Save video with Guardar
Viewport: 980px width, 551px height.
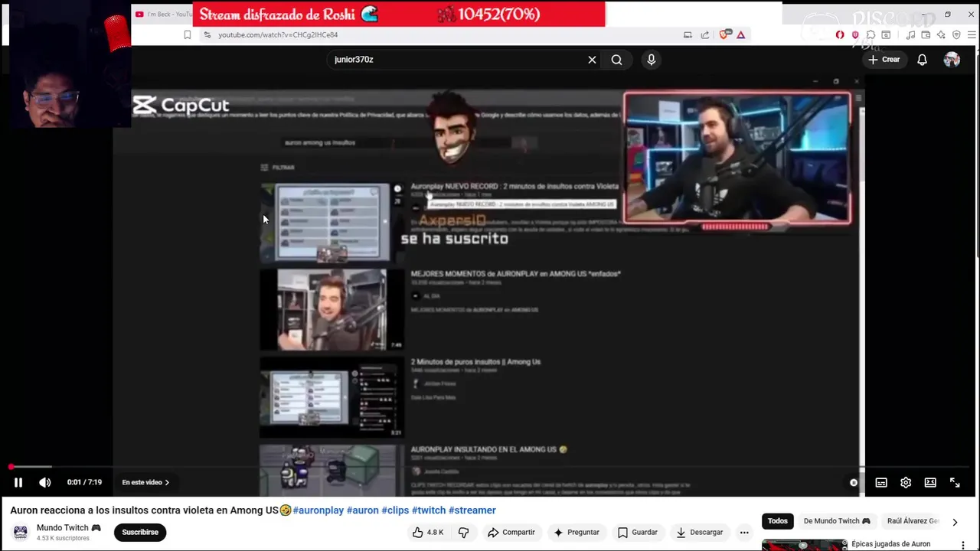point(638,533)
